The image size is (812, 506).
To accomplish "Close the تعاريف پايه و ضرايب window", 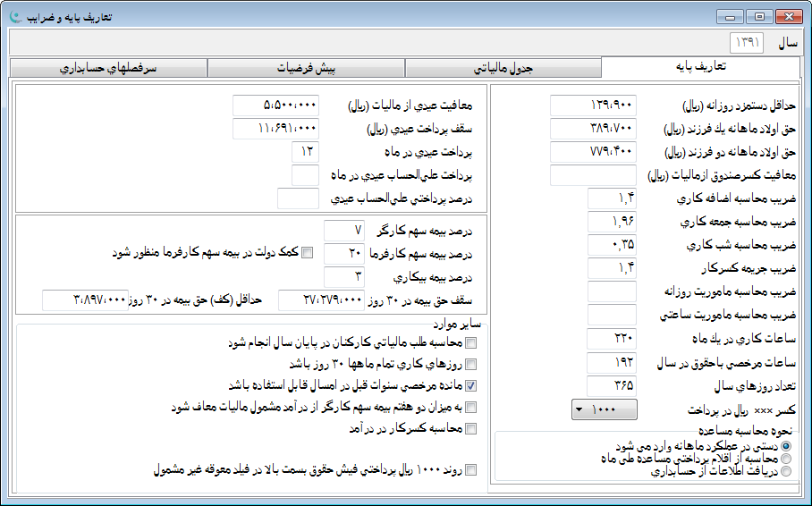I will pyautogui.click(x=788, y=15).
